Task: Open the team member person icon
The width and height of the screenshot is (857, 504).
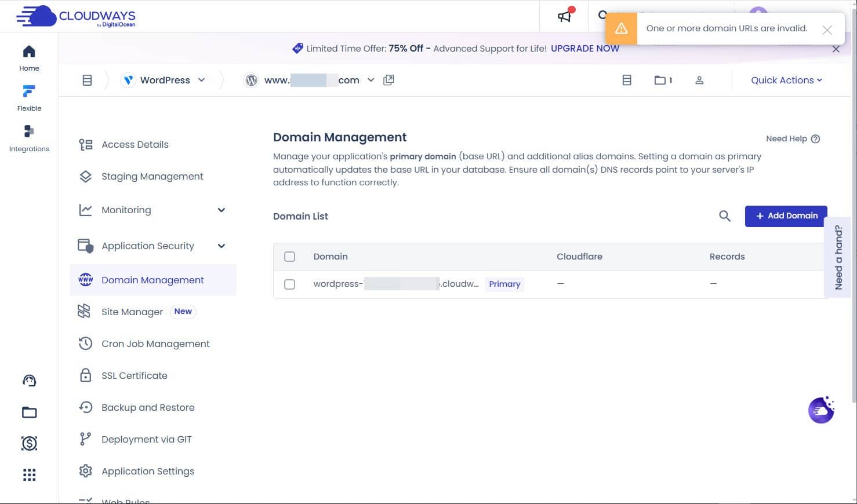Action: (699, 80)
